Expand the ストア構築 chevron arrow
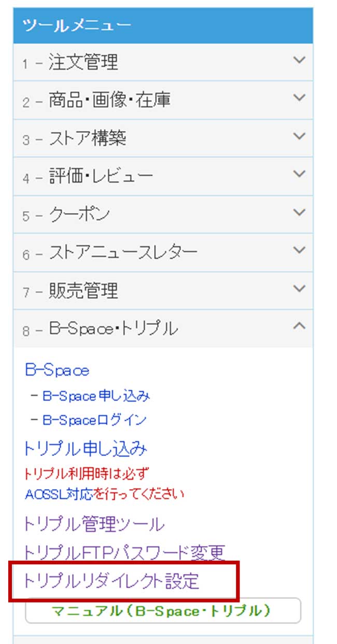Viewport: 337px width, 644px height. tap(299, 136)
